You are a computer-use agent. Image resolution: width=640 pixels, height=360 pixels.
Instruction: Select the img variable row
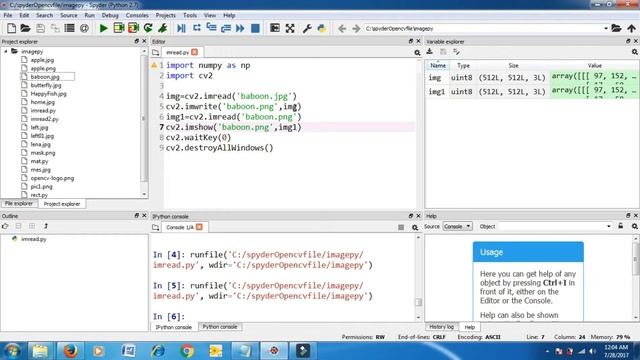531,78
